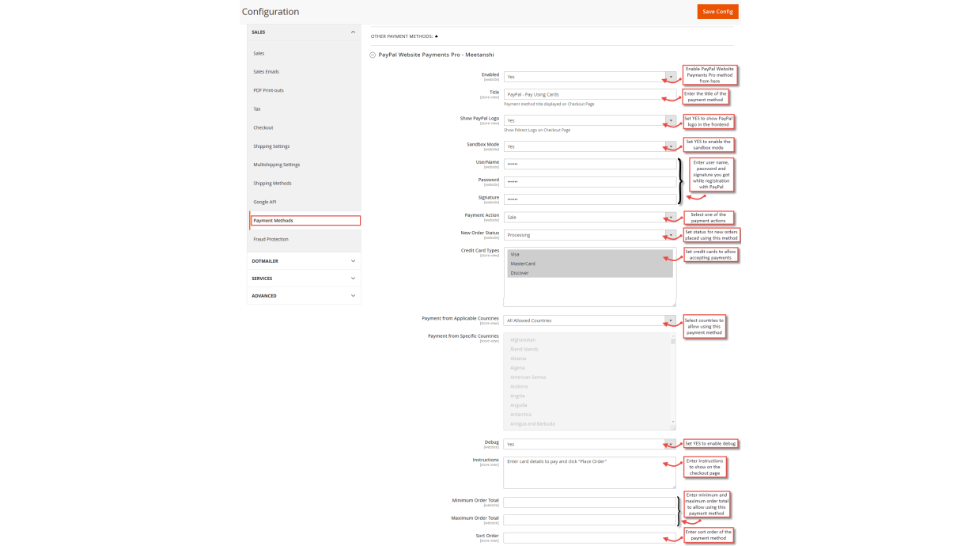The height and width of the screenshot is (546, 980).
Task: Open the Payment Action dropdown
Action: pos(590,217)
